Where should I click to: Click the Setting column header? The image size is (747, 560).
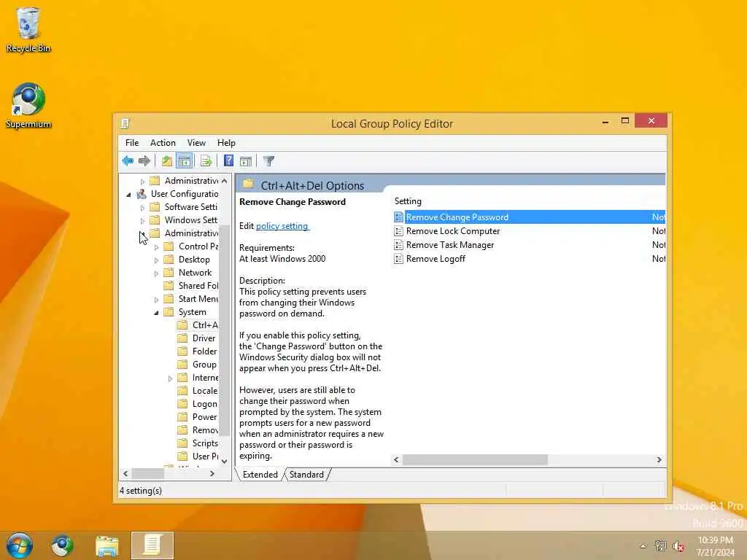coord(408,201)
